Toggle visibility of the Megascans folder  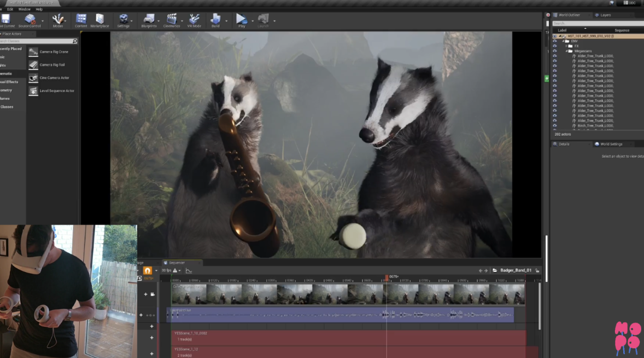click(x=554, y=51)
